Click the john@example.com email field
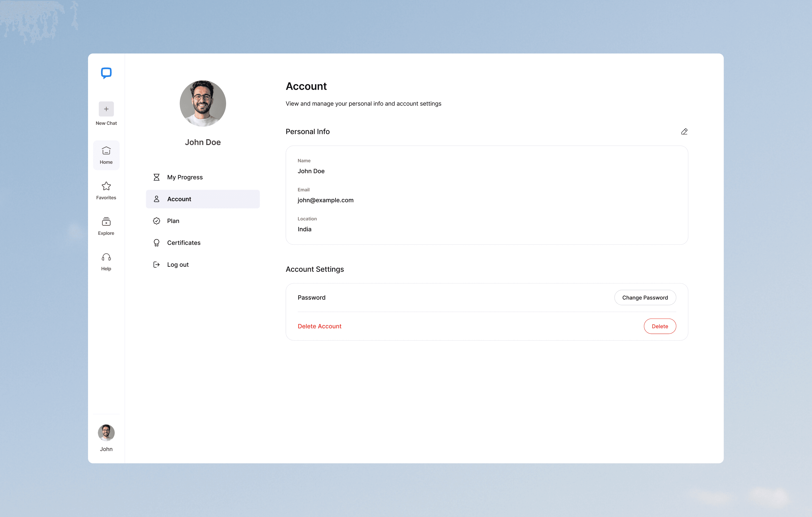 pyautogui.click(x=325, y=200)
